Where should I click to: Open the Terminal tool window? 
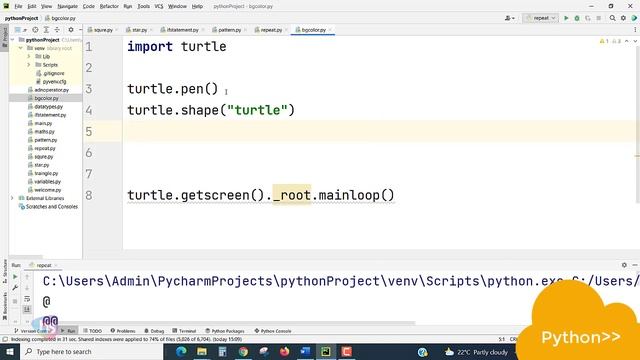(184, 331)
